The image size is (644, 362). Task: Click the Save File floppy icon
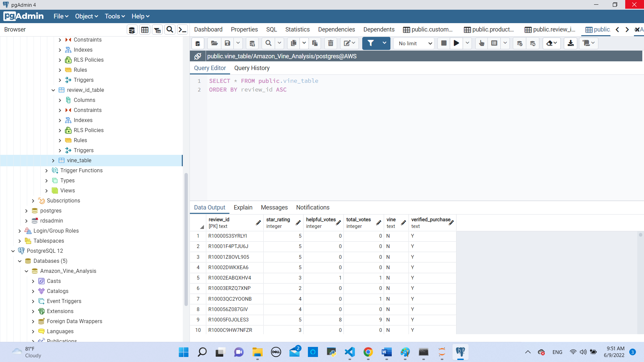[x=227, y=43]
